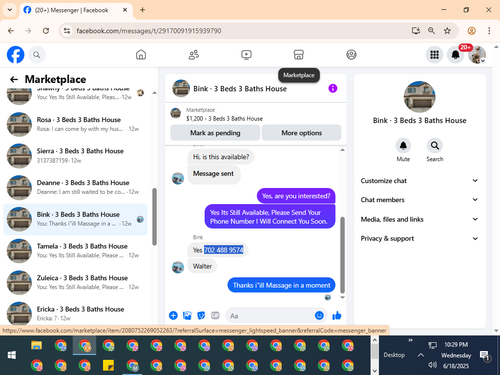The width and height of the screenshot is (500, 375).
Task: Click the 'Thanks i'll Massage in a moment' message
Action: [x=281, y=285]
